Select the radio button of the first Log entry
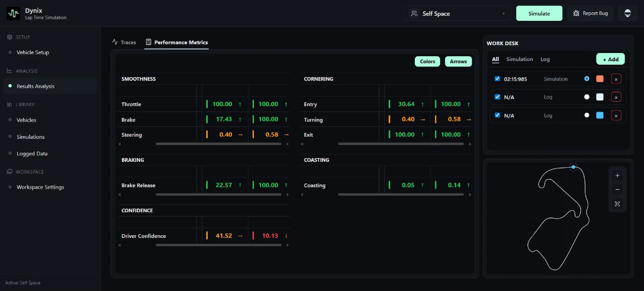The height and width of the screenshot is (291, 644). point(587,97)
